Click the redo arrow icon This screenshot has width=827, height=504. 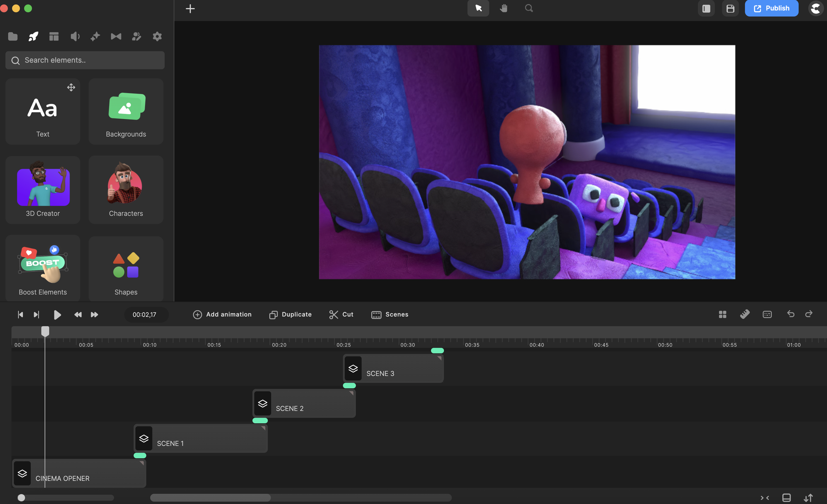(x=809, y=314)
